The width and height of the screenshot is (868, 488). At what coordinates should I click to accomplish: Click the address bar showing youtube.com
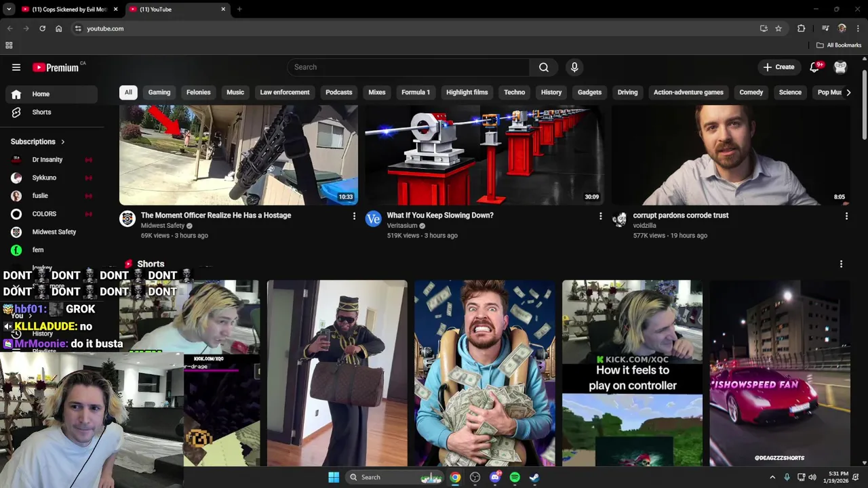tap(414, 28)
